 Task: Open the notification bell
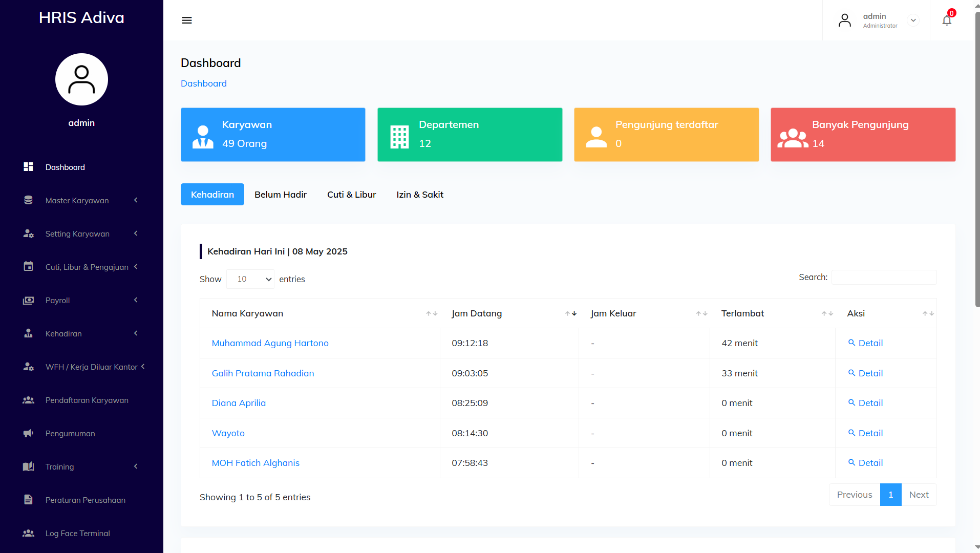947,20
